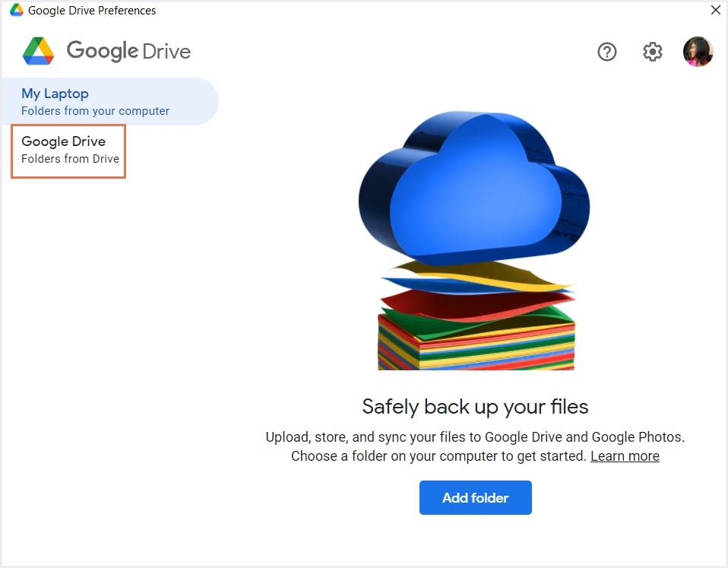Close the Google Drive Preferences window
The height and width of the screenshot is (568, 728).
coord(715,10)
